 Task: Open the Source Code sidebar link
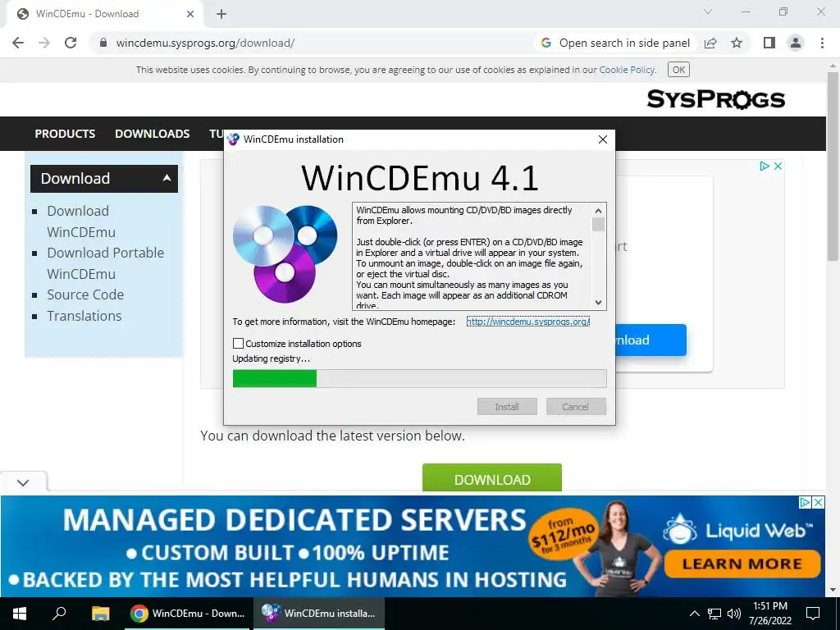(x=85, y=294)
